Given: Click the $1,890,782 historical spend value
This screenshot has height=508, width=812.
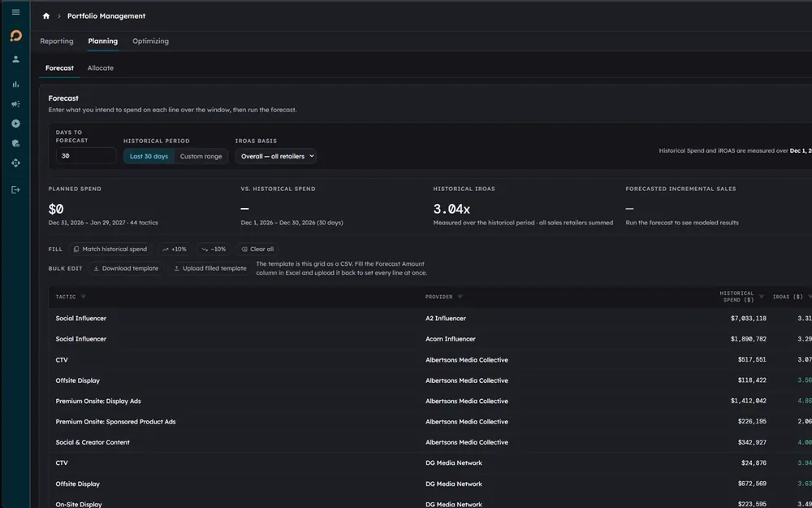Looking at the screenshot, I should (x=749, y=339).
